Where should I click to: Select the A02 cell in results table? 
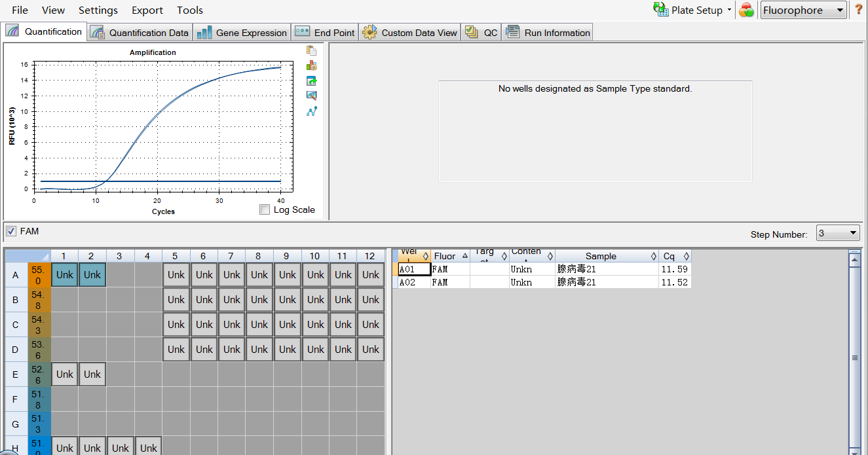(414, 282)
